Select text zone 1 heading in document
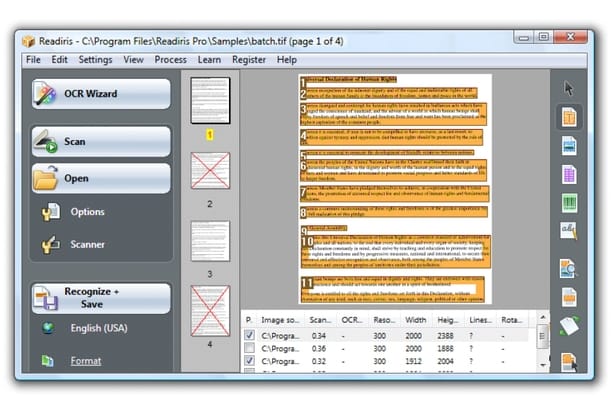 [349, 79]
